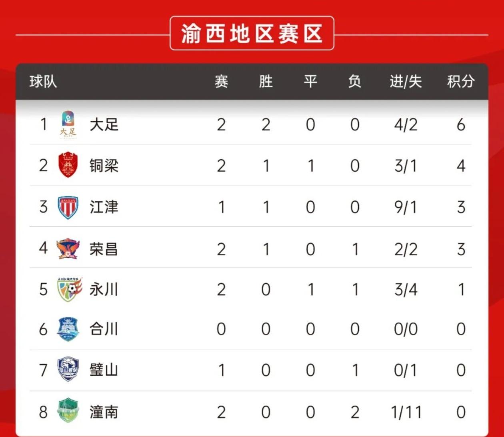The image size is (504, 437).
Task: Open the 大足 team name
Action: [x=104, y=124]
